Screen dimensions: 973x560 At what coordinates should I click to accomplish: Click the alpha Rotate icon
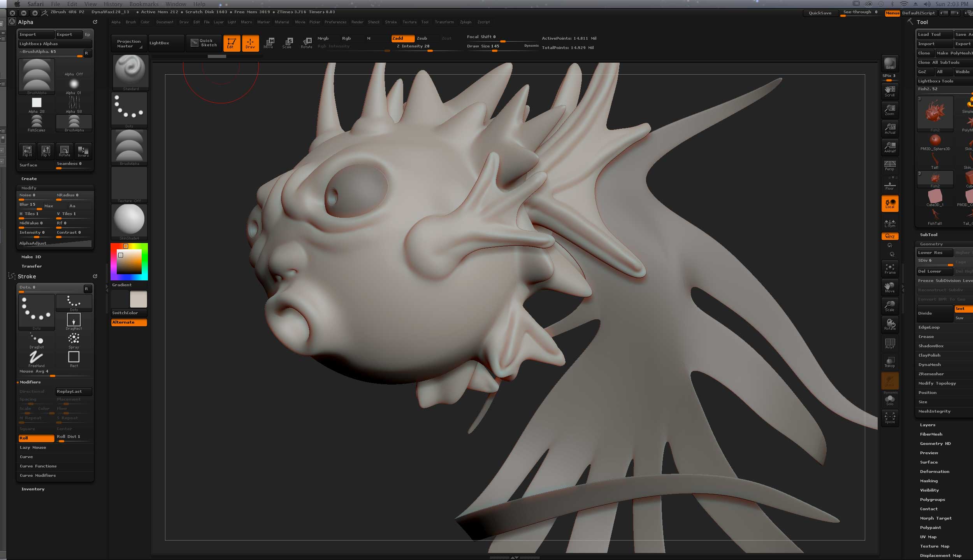click(65, 151)
